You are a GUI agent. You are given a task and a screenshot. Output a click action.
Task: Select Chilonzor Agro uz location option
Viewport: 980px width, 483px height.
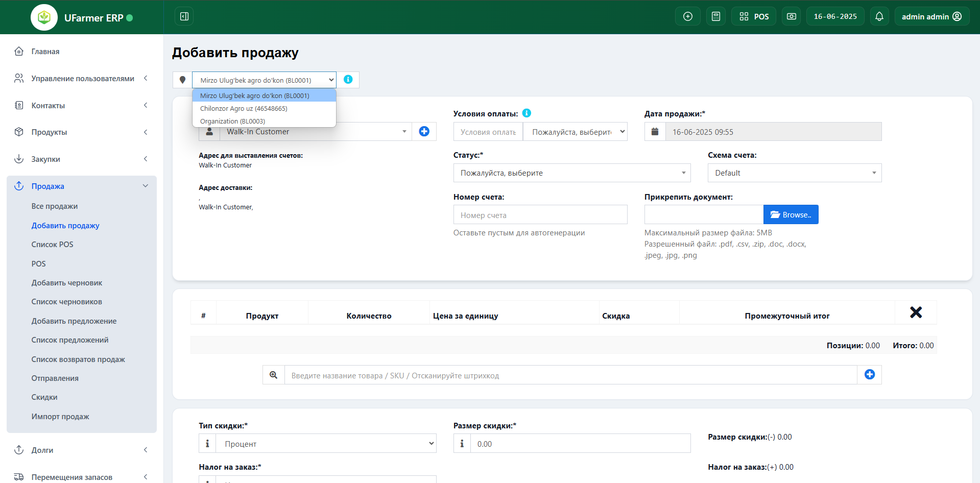click(244, 109)
